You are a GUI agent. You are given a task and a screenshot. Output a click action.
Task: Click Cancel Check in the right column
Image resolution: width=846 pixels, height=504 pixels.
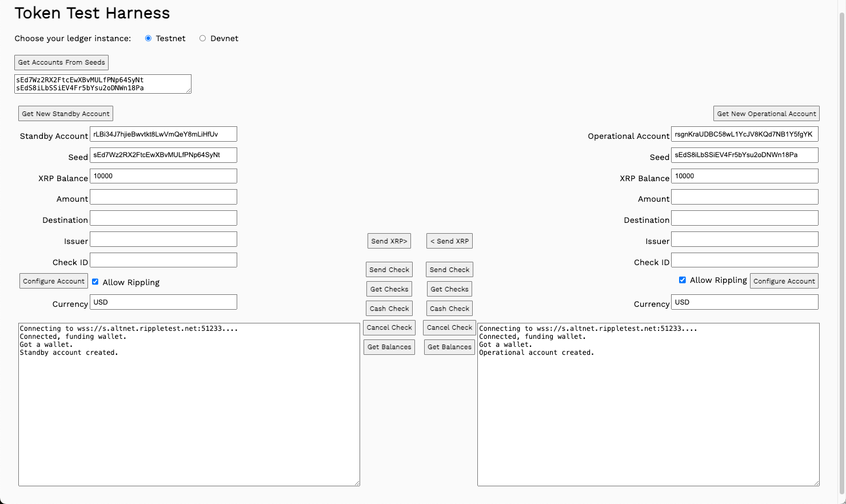pyautogui.click(x=449, y=327)
